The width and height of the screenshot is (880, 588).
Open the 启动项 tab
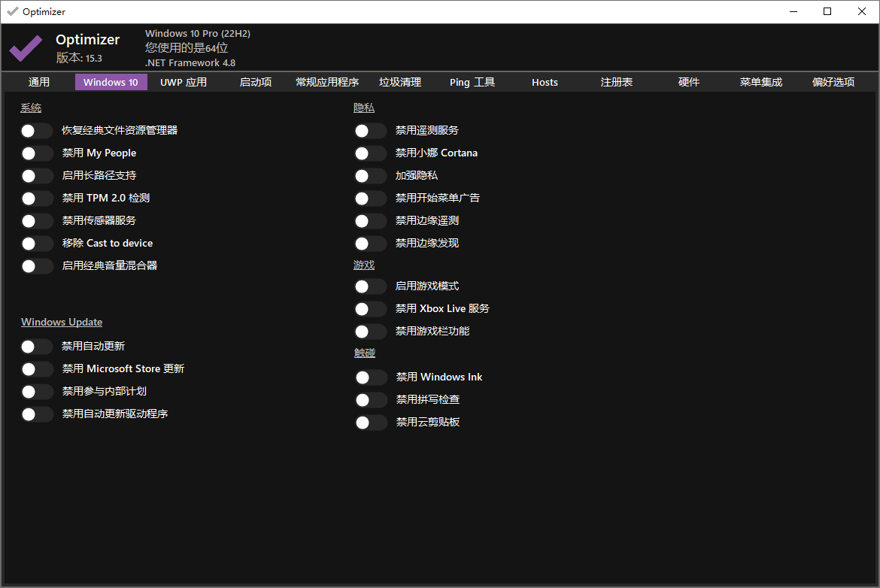click(256, 82)
